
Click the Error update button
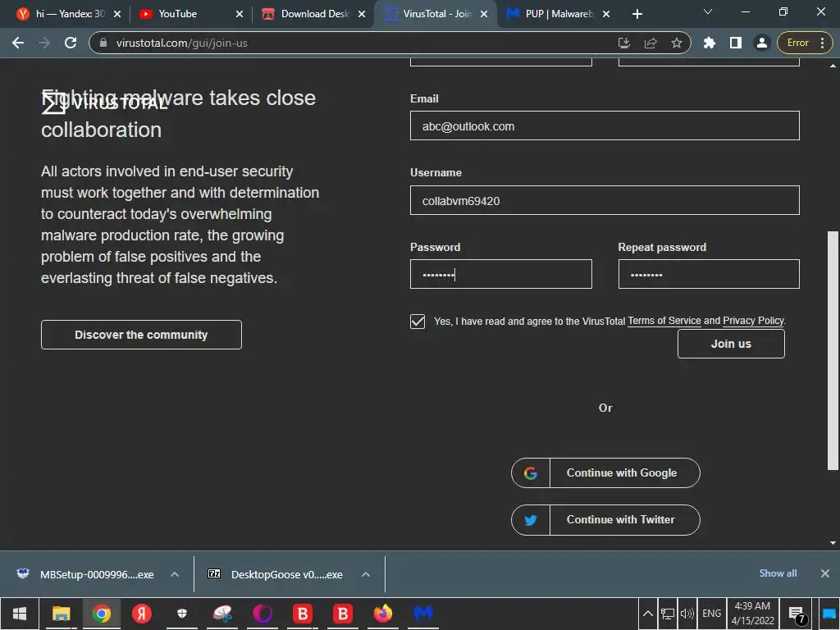[x=805, y=43]
